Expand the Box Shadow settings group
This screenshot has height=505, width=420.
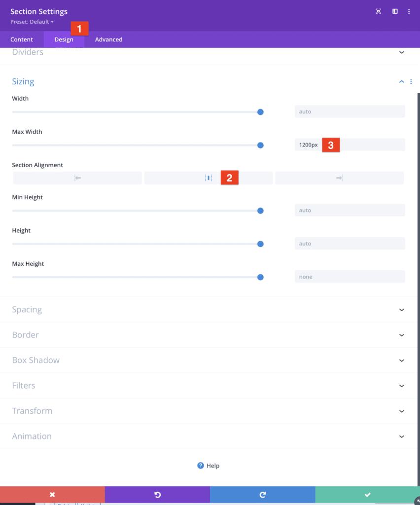coord(35,360)
